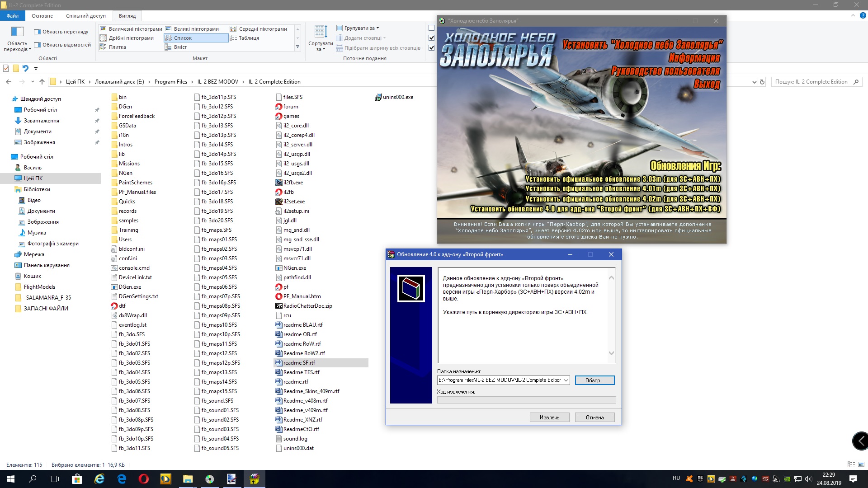Click the PF_Manual.htm Opera file icon
Image resolution: width=868 pixels, height=488 pixels.
[x=279, y=296]
